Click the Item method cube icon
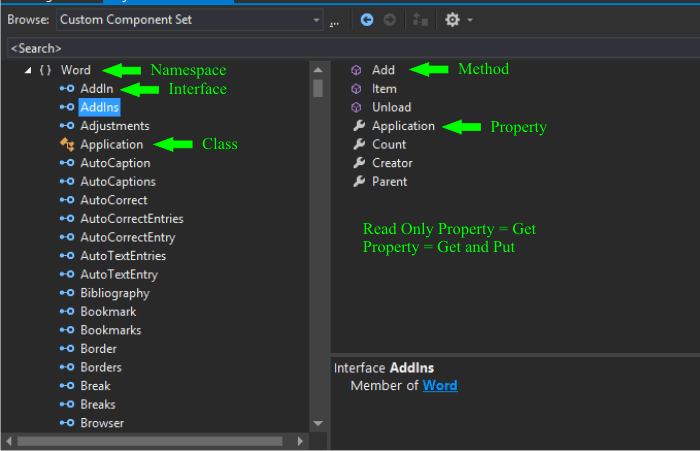Screen dimensions: 700x451 coord(356,89)
